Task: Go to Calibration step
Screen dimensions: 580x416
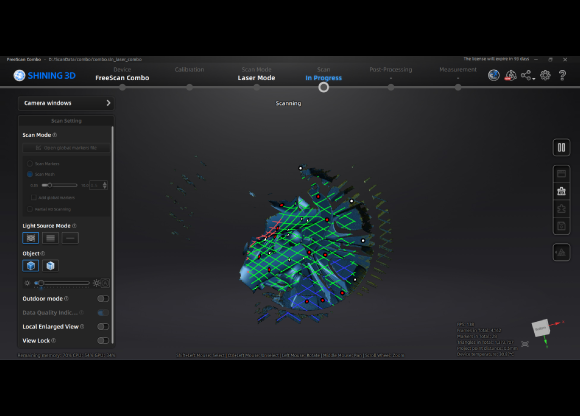Action: [189, 70]
